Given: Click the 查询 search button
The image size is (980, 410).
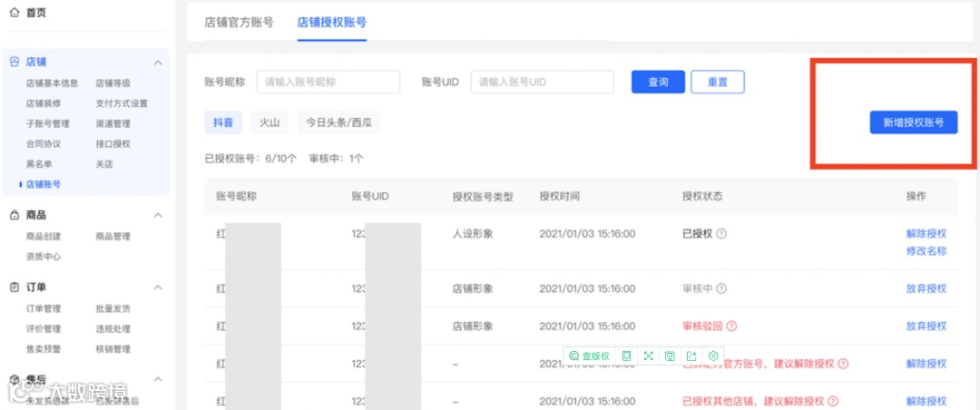Looking at the screenshot, I should point(658,82).
